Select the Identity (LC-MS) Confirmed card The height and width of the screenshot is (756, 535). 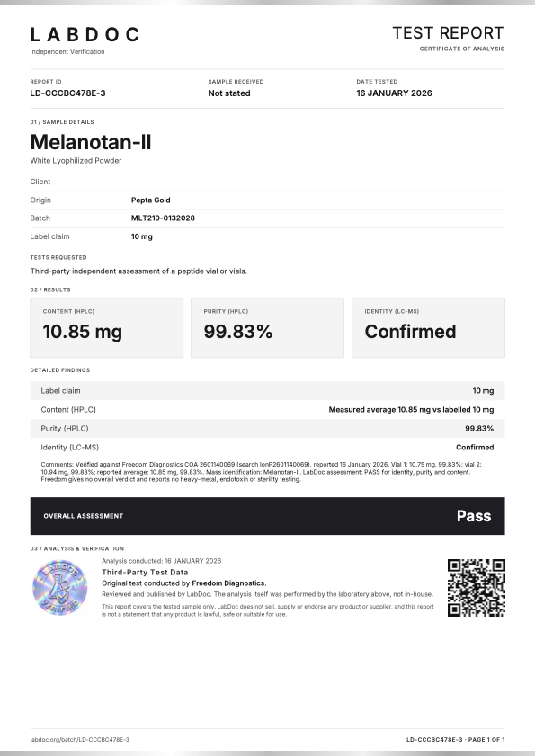[428, 328]
